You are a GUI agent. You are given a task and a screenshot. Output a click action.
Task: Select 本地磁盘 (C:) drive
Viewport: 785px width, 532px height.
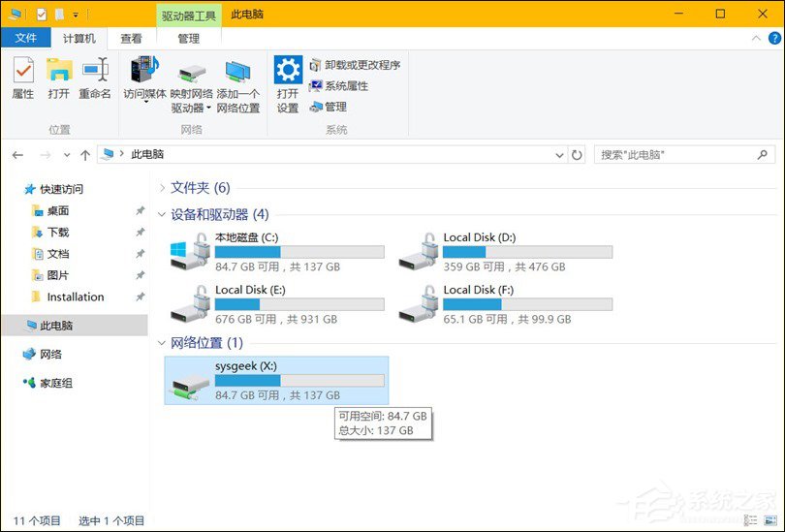click(x=277, y=252)
